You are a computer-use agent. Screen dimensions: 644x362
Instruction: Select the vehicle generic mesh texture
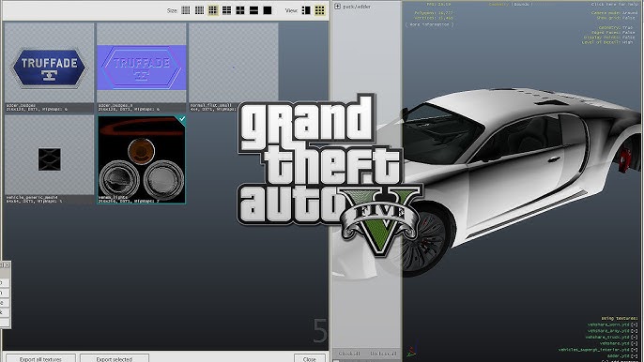[x=49, y=159]
